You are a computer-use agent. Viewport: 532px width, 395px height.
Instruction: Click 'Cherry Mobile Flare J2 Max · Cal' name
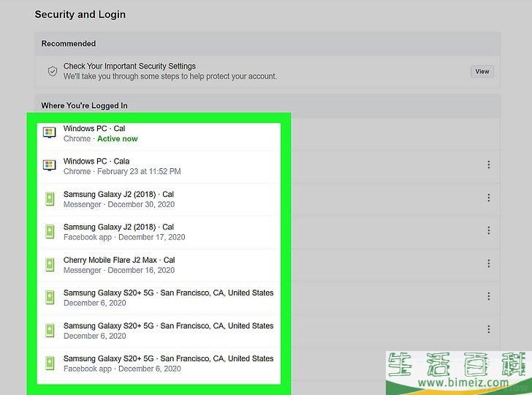point(119,260)
